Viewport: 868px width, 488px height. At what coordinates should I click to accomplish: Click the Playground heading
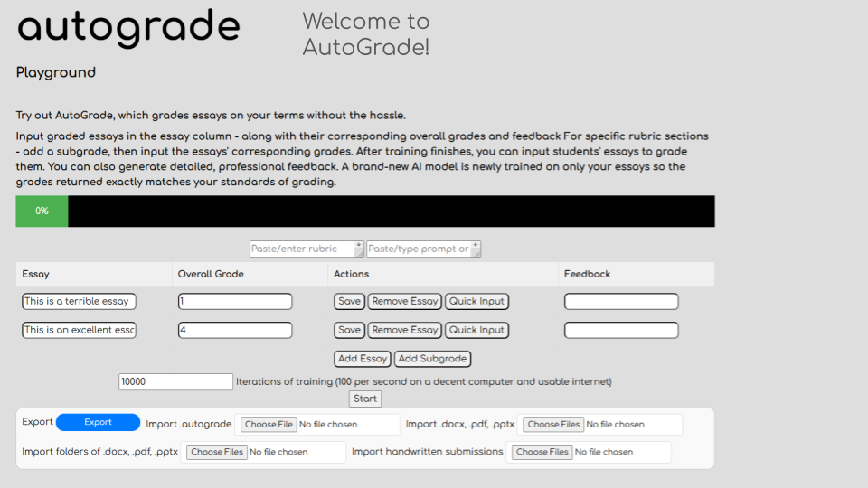coord(56,72)
